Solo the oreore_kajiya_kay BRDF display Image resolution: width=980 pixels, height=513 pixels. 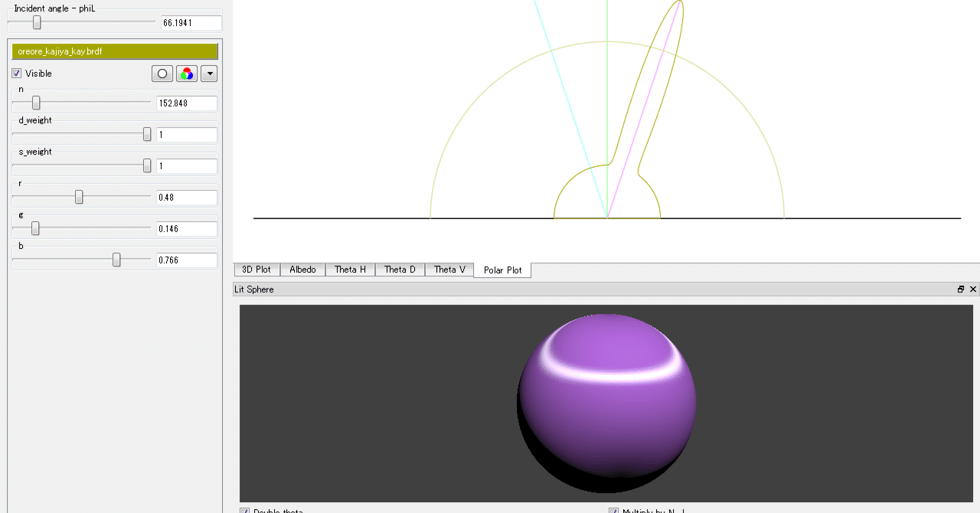[x=162, y=73]
